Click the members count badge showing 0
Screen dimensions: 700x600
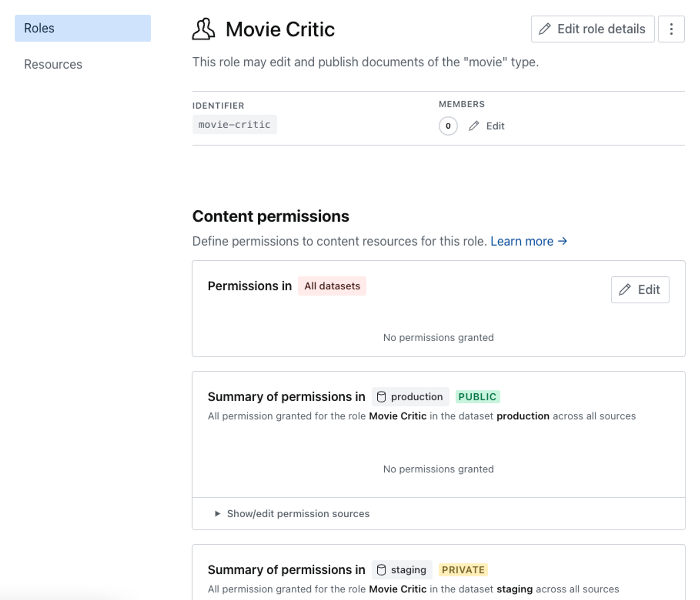coord(448,126)
